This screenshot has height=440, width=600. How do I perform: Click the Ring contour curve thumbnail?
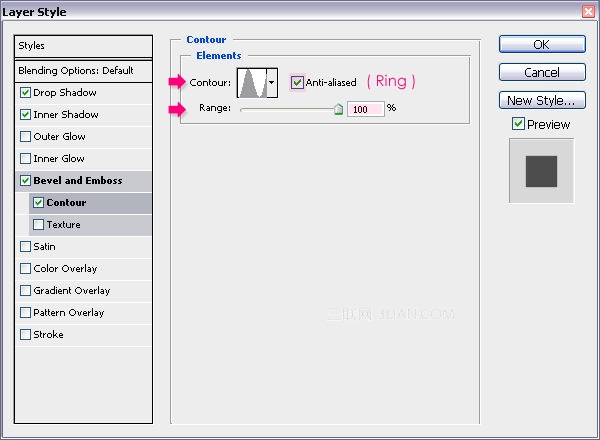click(252, 83)
